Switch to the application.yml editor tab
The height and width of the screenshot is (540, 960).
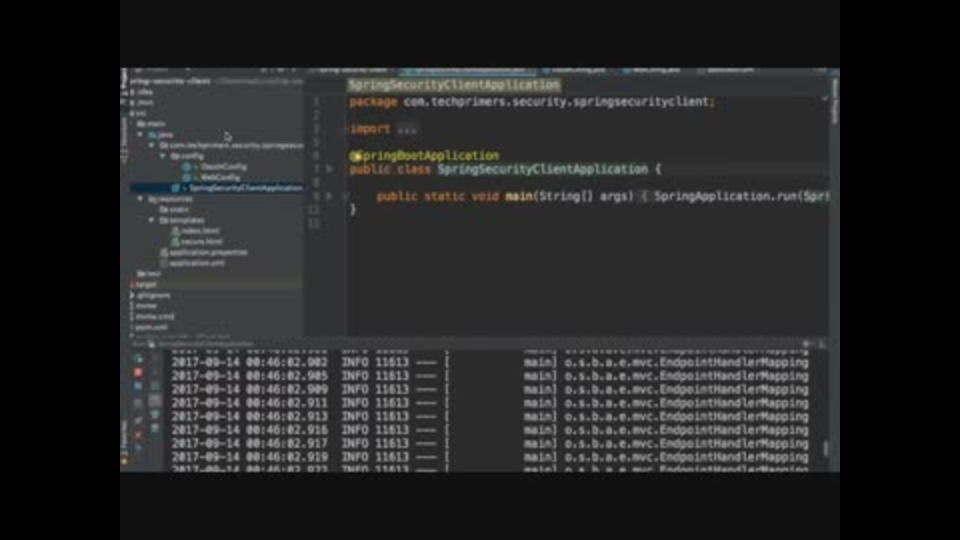[726, 70]
